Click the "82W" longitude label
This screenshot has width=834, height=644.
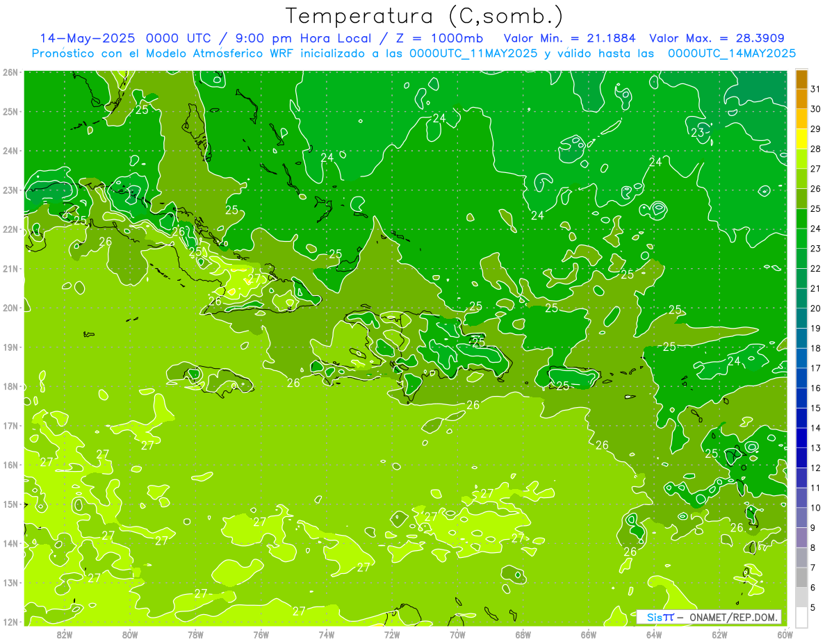pos(65,634)
